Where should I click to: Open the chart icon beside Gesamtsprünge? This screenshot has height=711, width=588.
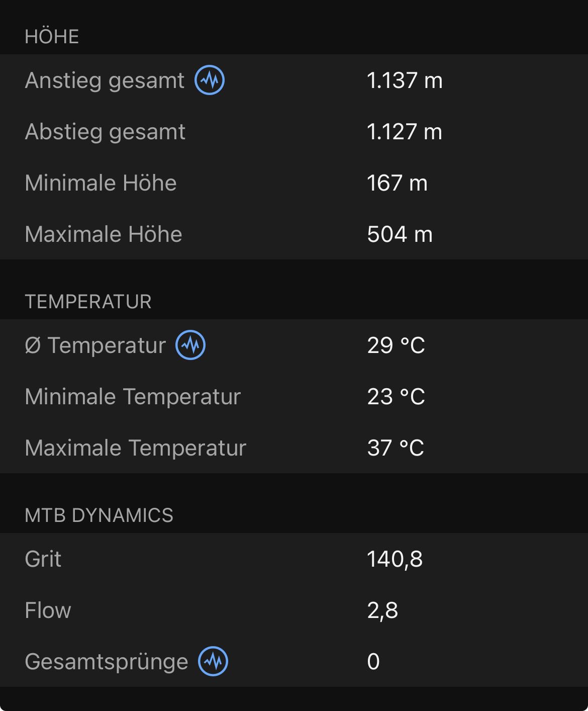213,661
